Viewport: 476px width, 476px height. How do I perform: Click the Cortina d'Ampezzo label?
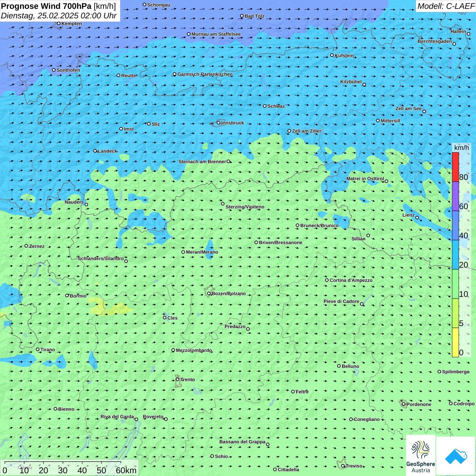point(351,280)
